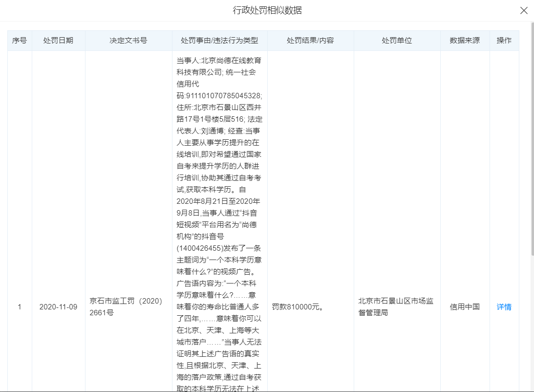Viewport: 534px width, 392px height.
Task: Click the 序号 column header
Action: click(x=20, y=41)
